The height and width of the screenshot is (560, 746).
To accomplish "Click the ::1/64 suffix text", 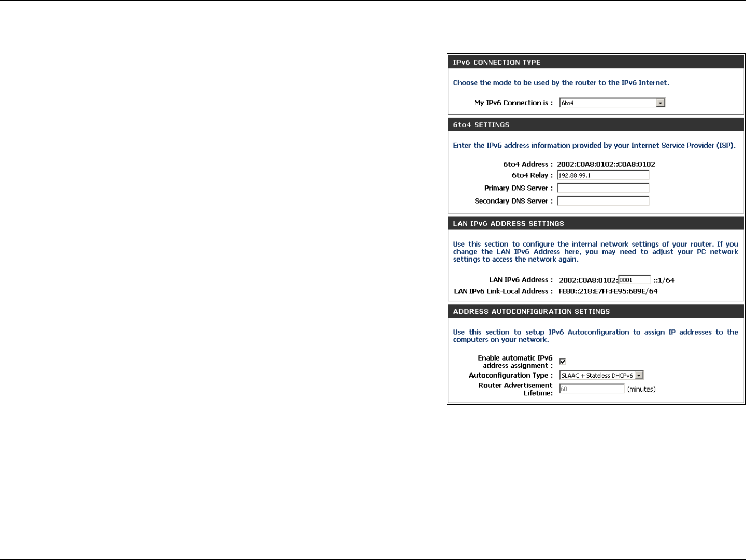I will (664, 280).
